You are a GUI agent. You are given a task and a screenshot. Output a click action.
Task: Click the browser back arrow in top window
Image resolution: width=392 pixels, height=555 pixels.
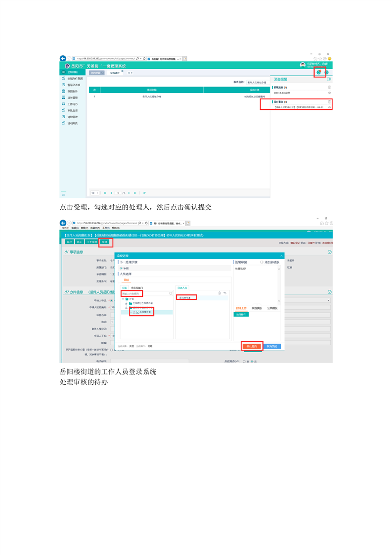point(63,58)
